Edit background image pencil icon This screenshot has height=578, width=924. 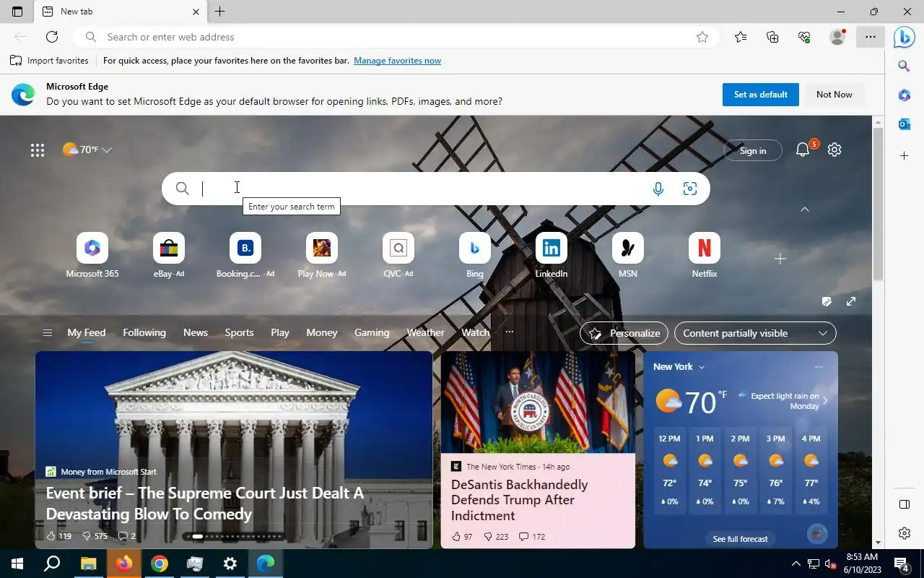click(827, 301)
